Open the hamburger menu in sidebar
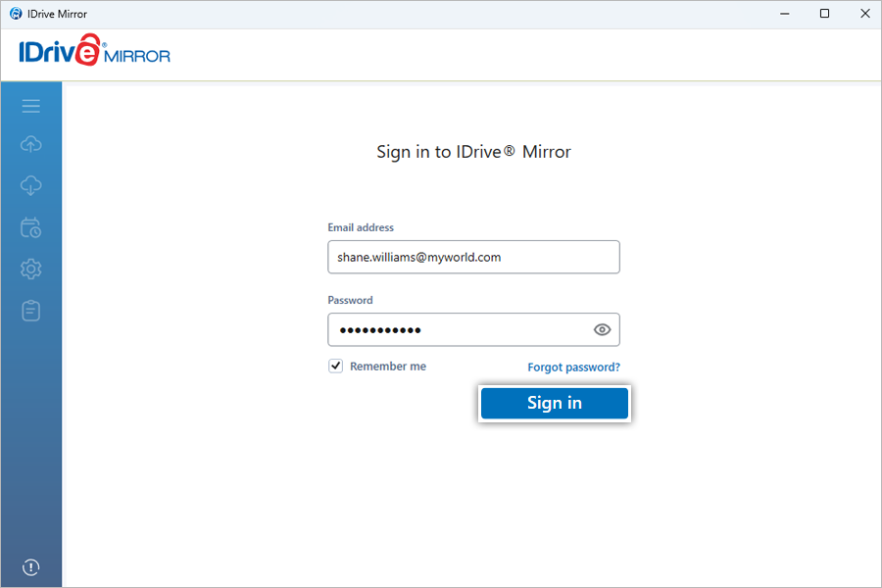Screen dimensions: 882x588 (31, 106)
